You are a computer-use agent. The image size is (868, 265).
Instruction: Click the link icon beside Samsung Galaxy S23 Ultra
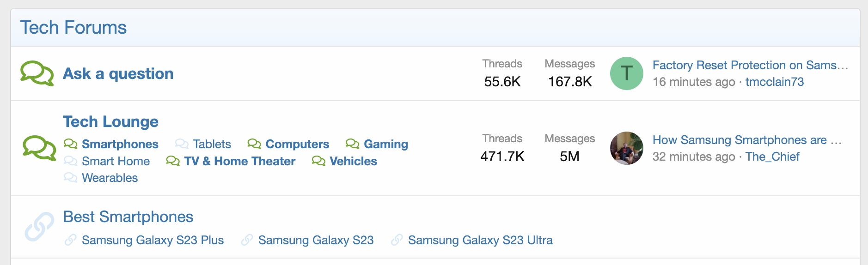click(397, 240)
